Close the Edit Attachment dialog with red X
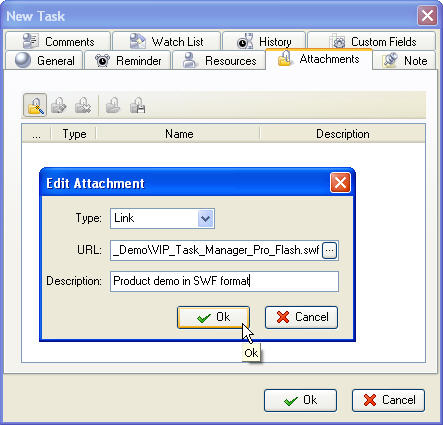This screenshot has width=443, height=425. [x=340, y=183]
